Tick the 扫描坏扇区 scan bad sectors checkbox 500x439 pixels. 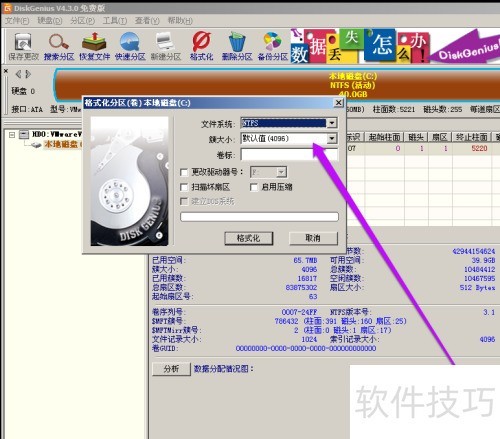pos(184,187)
